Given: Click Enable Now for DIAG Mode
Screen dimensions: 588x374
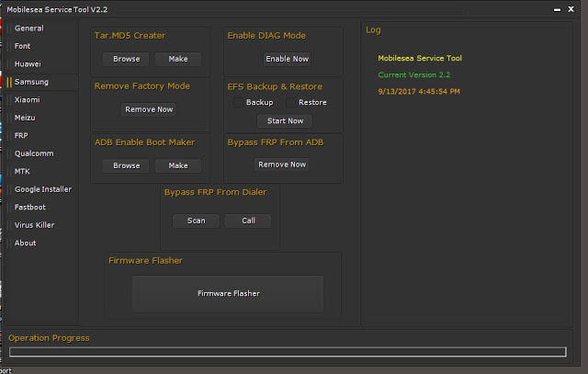Looking at the screenshot, I should point(288,59).
